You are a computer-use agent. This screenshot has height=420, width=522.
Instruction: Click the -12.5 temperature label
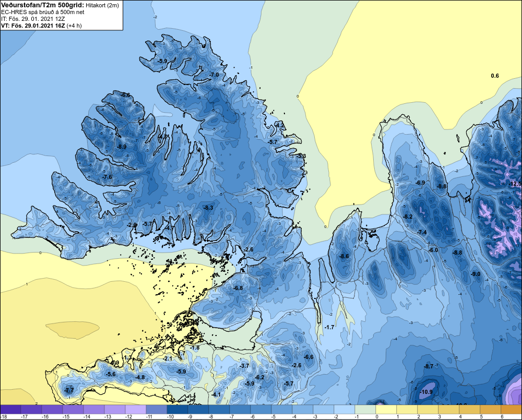pyautogui.click(x=515, y=184)
